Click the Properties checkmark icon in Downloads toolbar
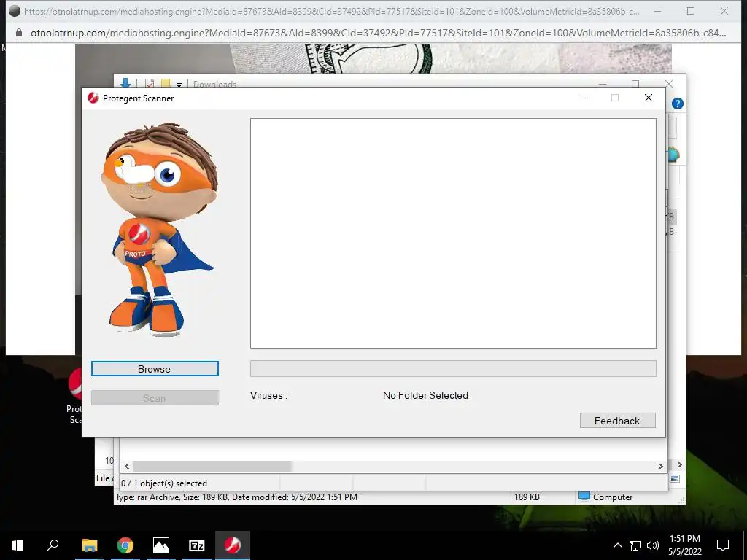This screenshot has width=747, height=560. [x=149, y=83]
